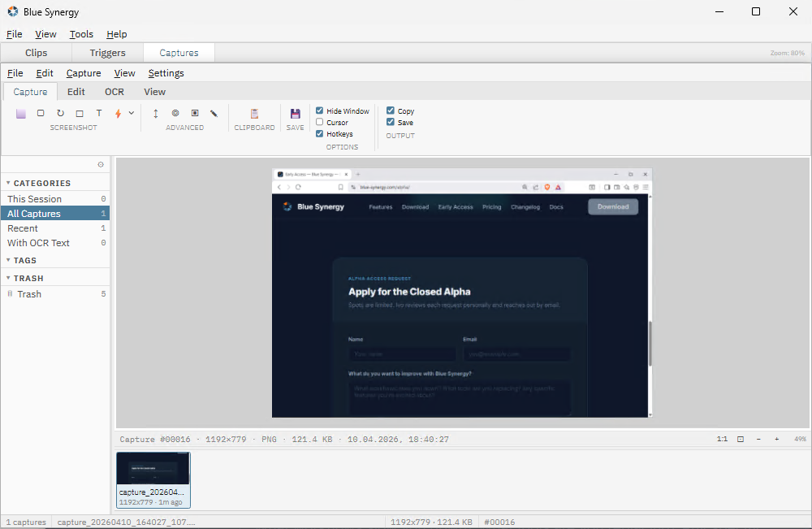Open the Advanced scrolling capture icon
This screenshot has width=812, height=529.
[155, 113]
